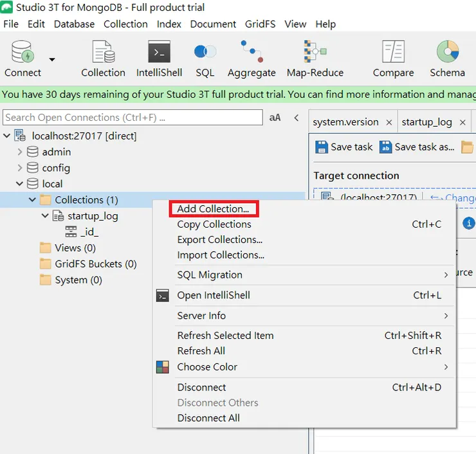Click the Map-Reduce toolbar icon
476x454 pixels.
(x=315, y=51)
